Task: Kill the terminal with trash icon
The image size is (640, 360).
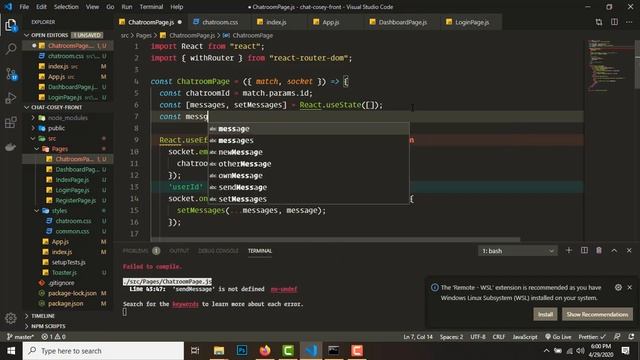Action: (x=599, y=250)
